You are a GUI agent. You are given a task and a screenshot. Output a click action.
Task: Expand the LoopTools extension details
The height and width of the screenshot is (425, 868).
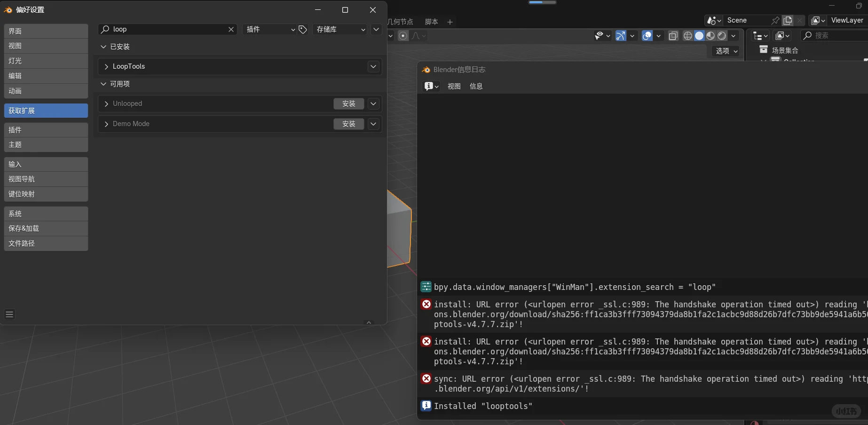tap(106, 66)
